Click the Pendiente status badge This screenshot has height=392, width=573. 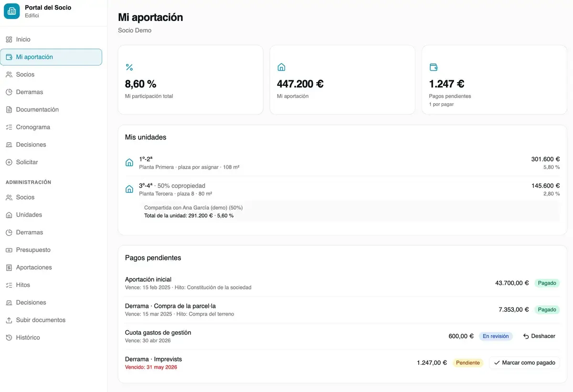[x=468, y=363]
